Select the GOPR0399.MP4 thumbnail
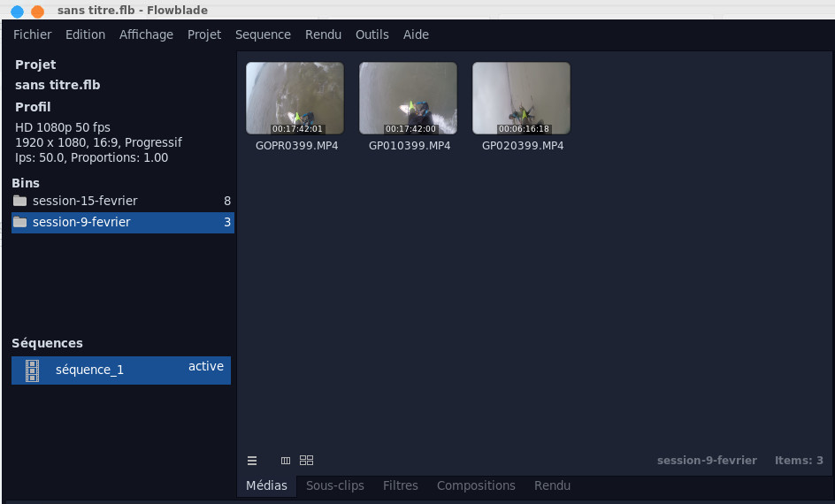Viewport: 835px width, 504px height. pos(295,98)
